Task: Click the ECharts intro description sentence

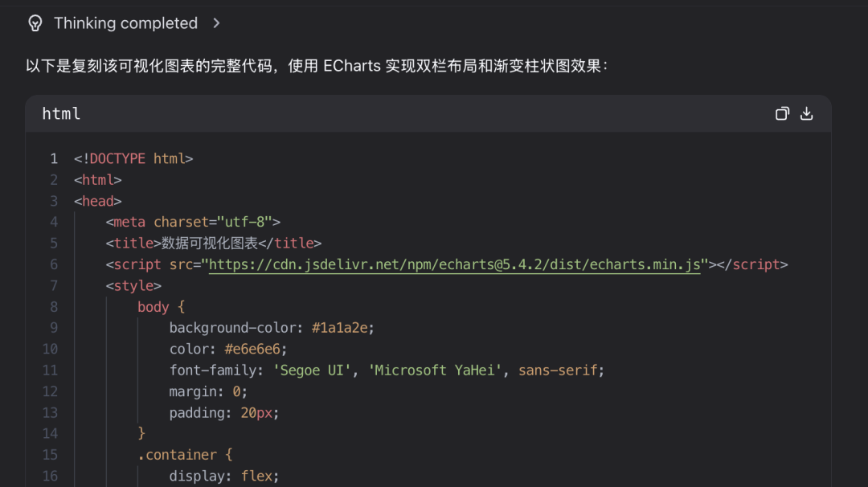Action: click(317, 66)
